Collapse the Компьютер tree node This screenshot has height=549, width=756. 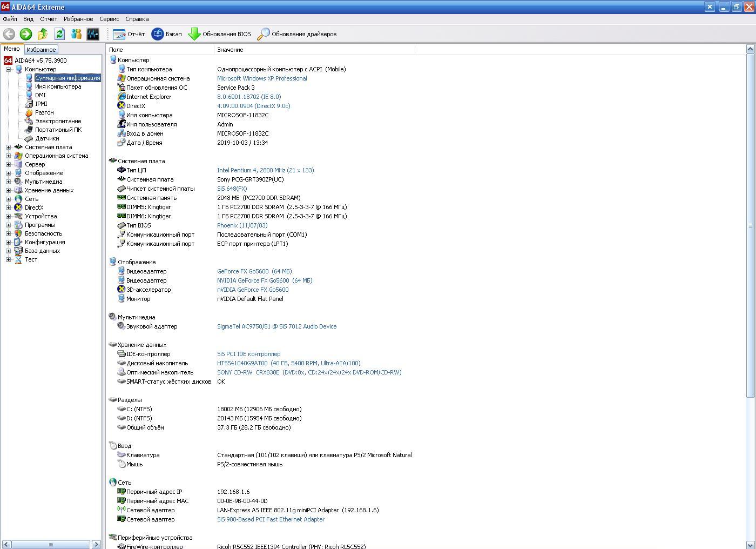[x=8, y=69]
